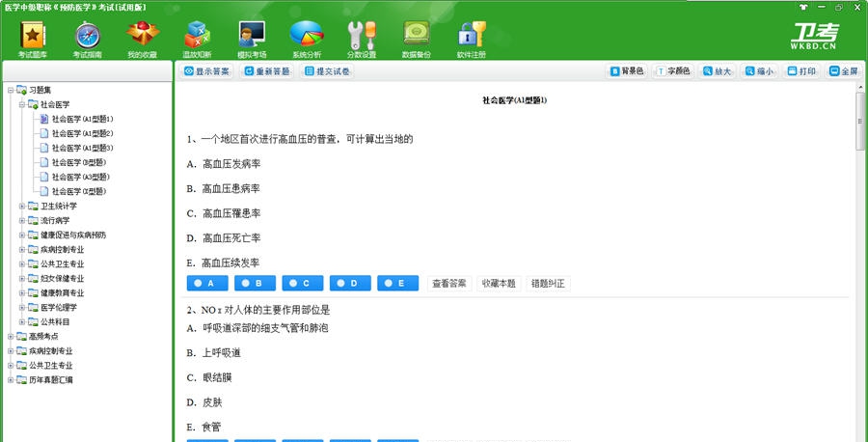The width and height of the screenshot is (868, 442).
Task: Open 社会医学 (X型题) in tree
Action: [x=79, y=191]
